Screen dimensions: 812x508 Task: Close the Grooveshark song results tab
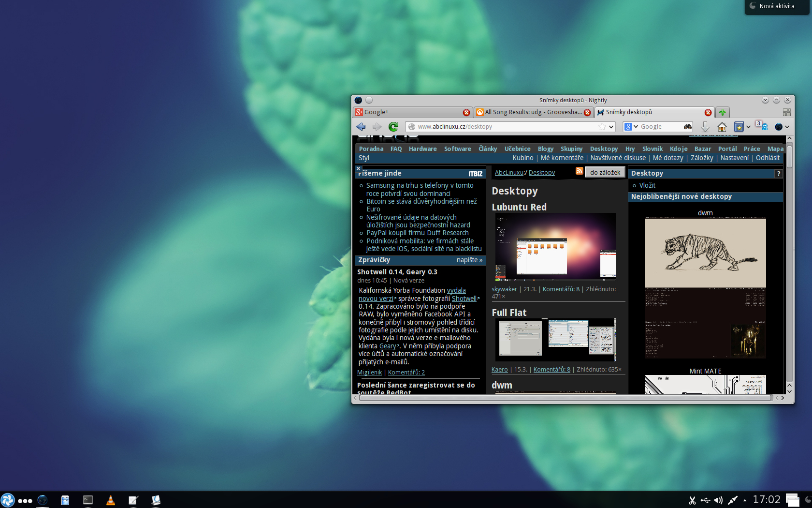click(587, 112)
